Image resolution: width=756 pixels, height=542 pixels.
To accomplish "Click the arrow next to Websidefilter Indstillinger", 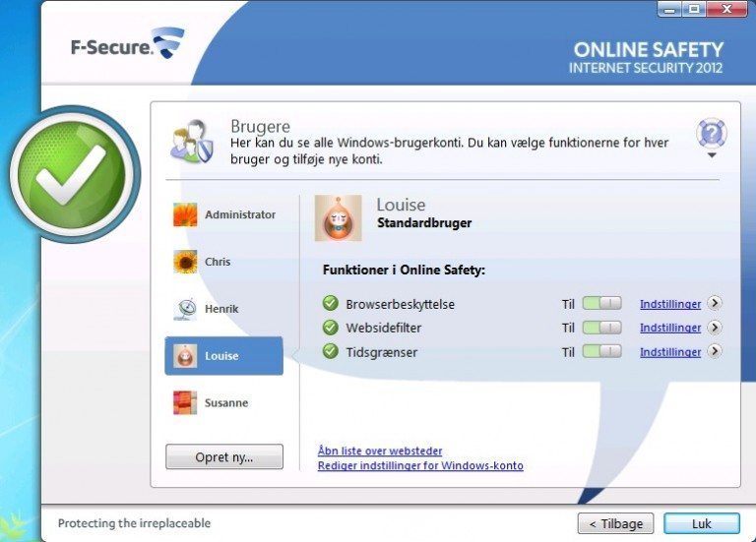I will (x=715, y=328).
